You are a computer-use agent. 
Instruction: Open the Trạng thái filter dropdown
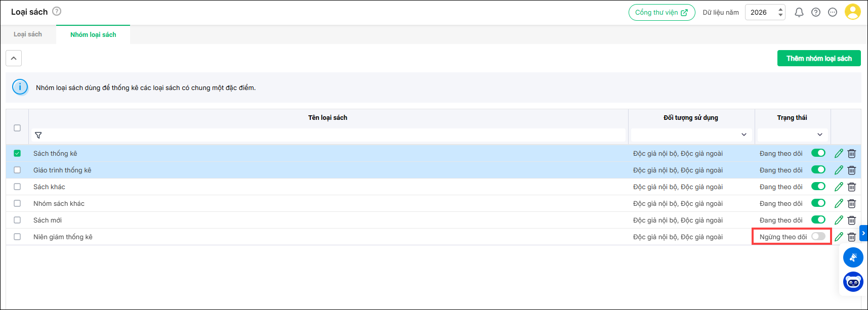tap(792, 135)
